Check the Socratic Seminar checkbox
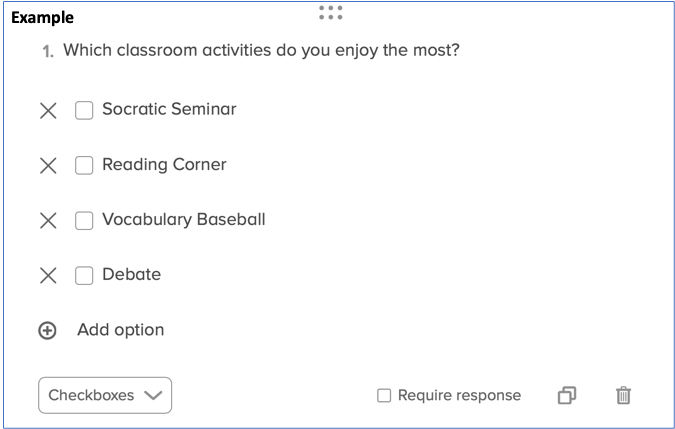 click(84, 110)
